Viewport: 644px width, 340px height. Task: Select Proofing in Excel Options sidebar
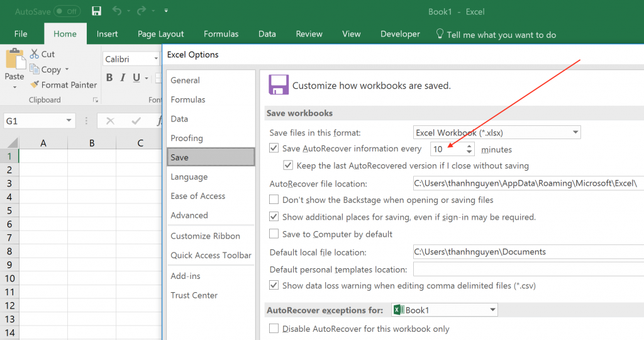tap(211, 138)
